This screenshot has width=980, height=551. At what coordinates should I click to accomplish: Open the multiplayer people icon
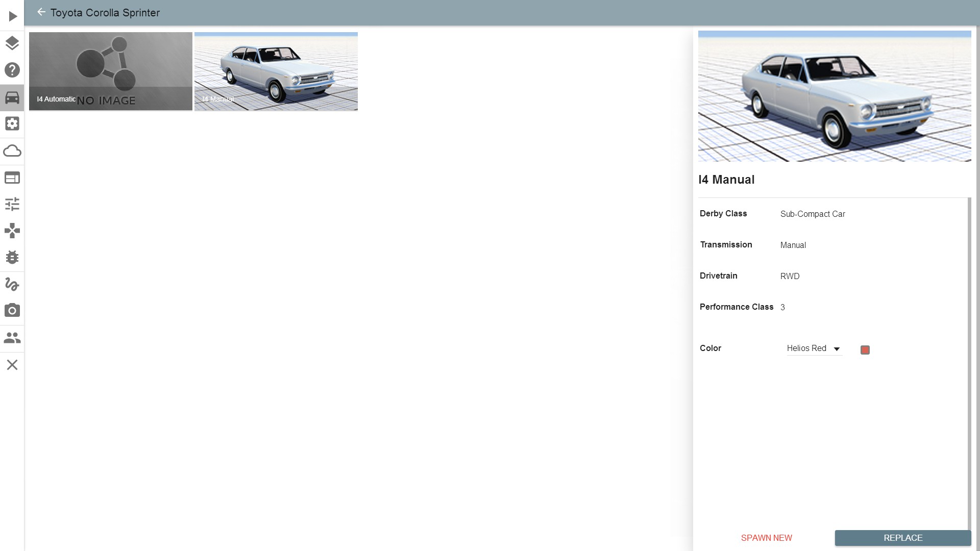(12, 338)
